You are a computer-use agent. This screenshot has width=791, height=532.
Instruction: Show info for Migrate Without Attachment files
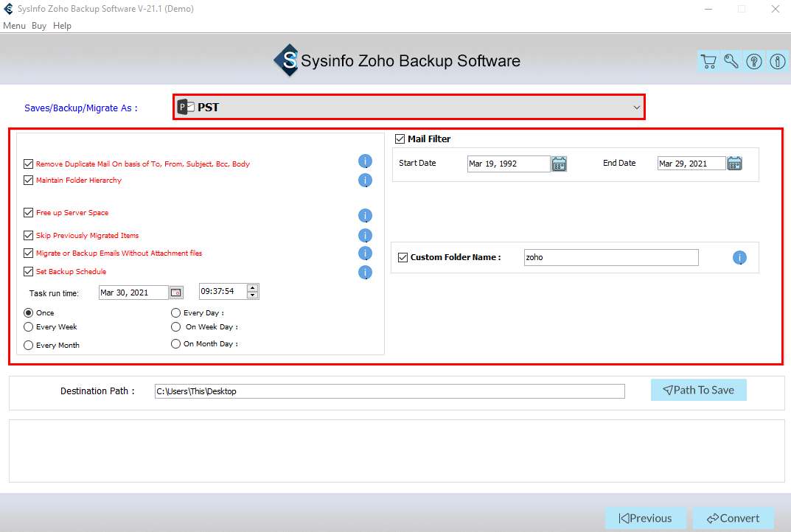pos(365,253)
